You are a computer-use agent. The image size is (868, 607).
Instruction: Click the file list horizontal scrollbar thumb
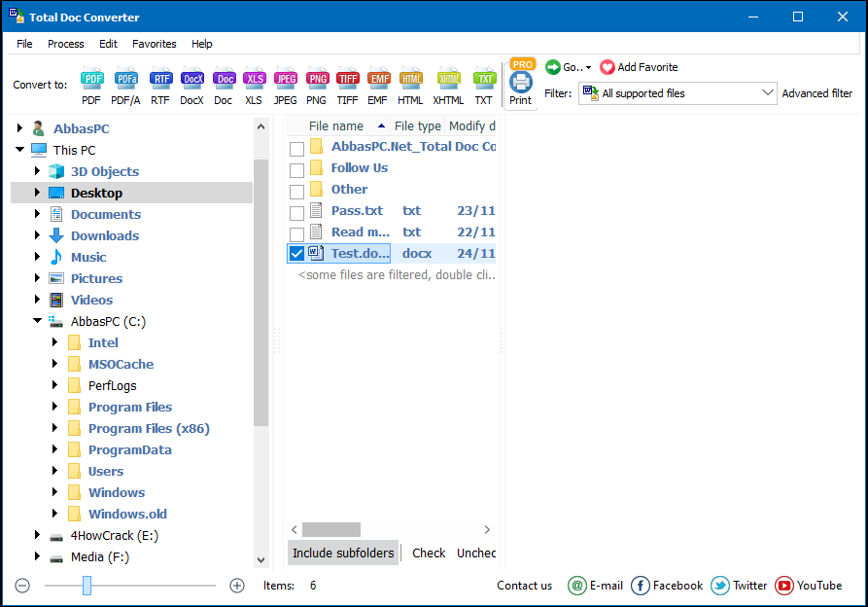click(x=331, y=529)
